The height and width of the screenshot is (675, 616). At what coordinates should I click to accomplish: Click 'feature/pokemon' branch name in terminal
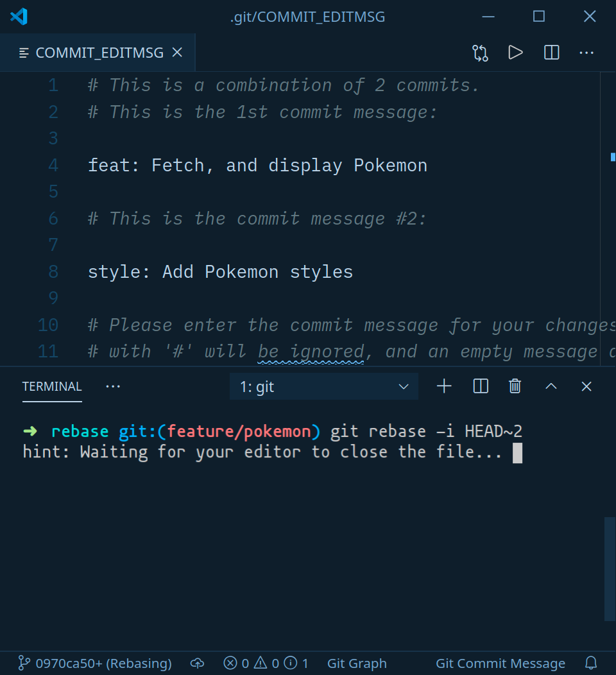[239, 431]
